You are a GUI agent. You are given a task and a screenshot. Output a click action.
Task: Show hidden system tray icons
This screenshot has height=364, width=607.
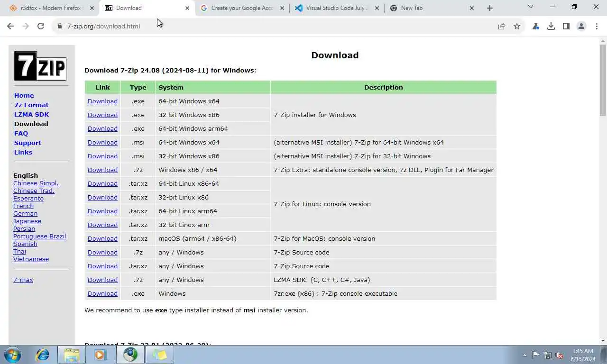pyautogui.click(x=524, y=355)
